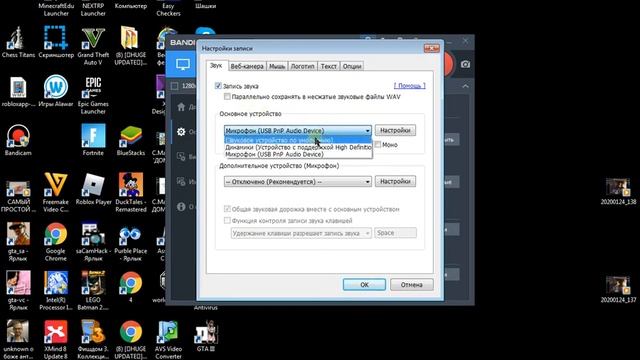This screenshot has width=640, height=360.
Task: Open Bandicam settings gear sidebar icon
Action: [x=181, y=131]
